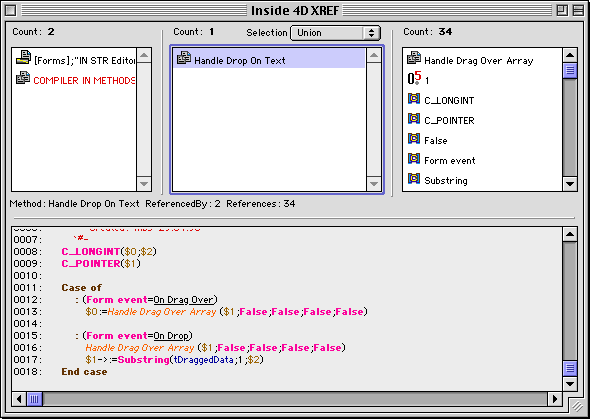
Task: Click the command icon beside Form event
Action: pos(414,158)
